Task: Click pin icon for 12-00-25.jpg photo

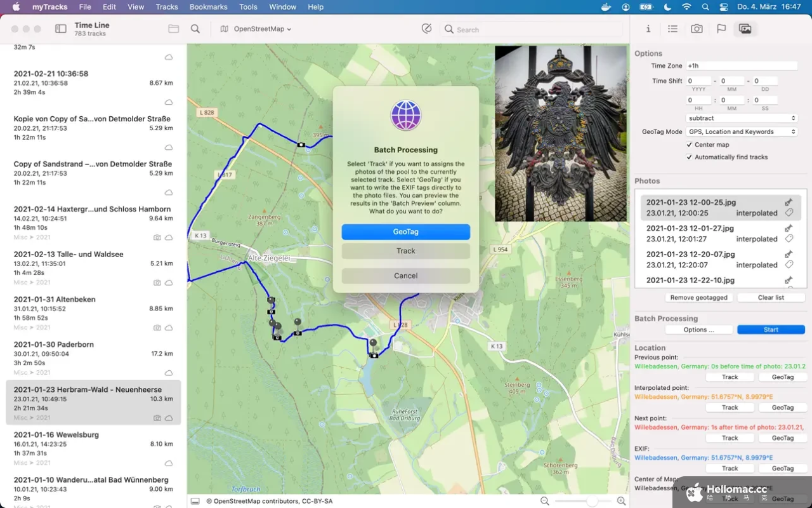Action: [x=789, y=203]
